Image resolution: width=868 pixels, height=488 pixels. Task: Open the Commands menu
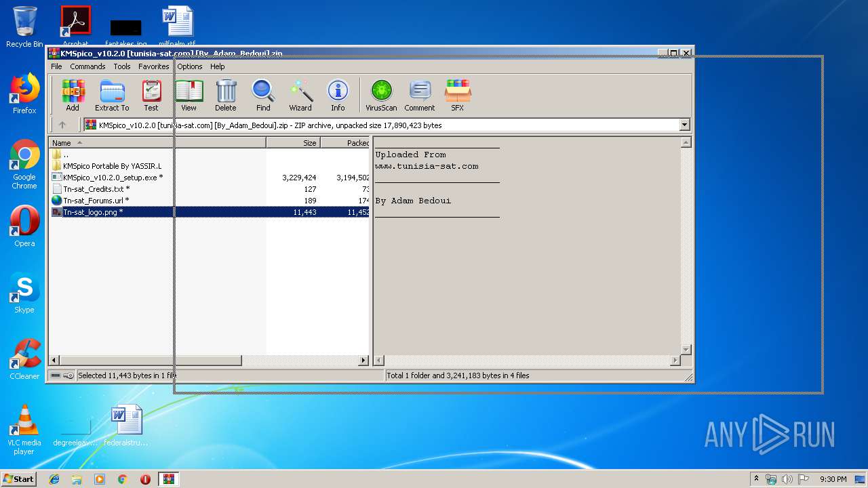tap(87, 66)
